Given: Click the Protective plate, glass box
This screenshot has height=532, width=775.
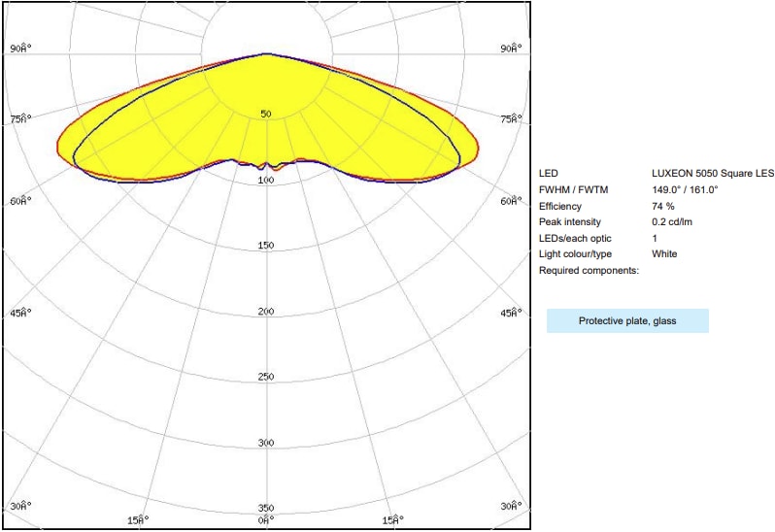Looking at the screenshot, I should 627,321.
